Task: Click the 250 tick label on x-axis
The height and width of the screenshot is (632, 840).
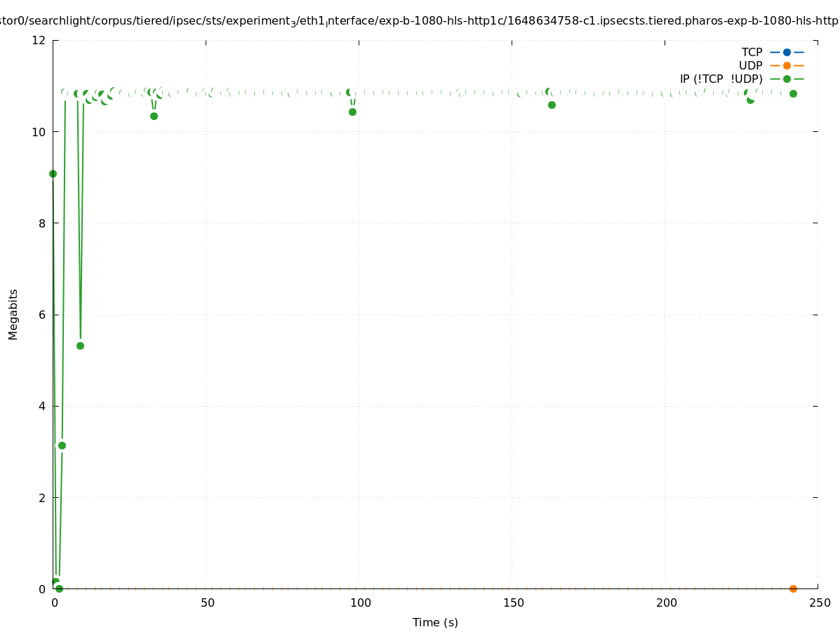Action: [x=819, y=603]
